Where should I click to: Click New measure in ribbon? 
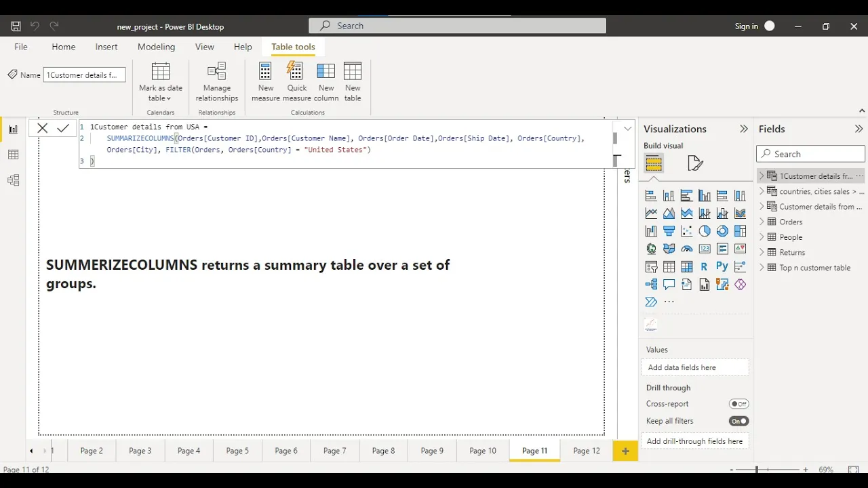click(x=266, y=82)
